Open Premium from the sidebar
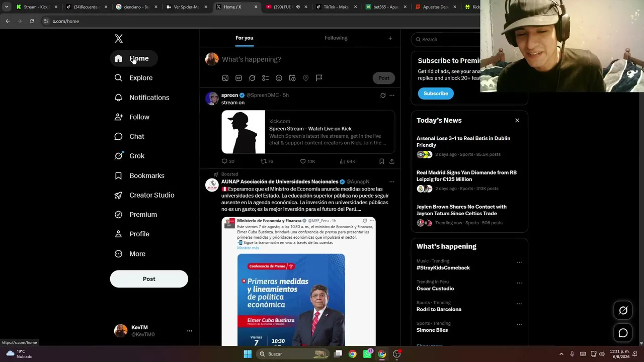644x362 pixels. click(x=136, y=215)
